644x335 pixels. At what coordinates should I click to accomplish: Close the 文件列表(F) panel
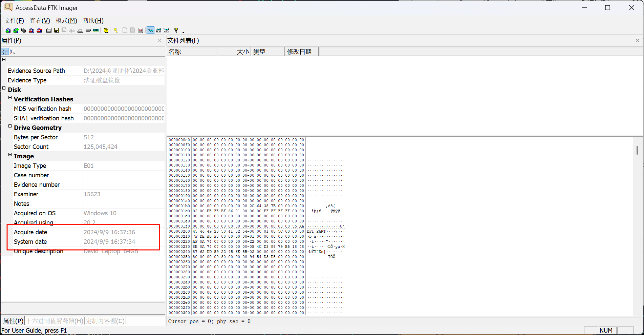click(x=637, y=41)
